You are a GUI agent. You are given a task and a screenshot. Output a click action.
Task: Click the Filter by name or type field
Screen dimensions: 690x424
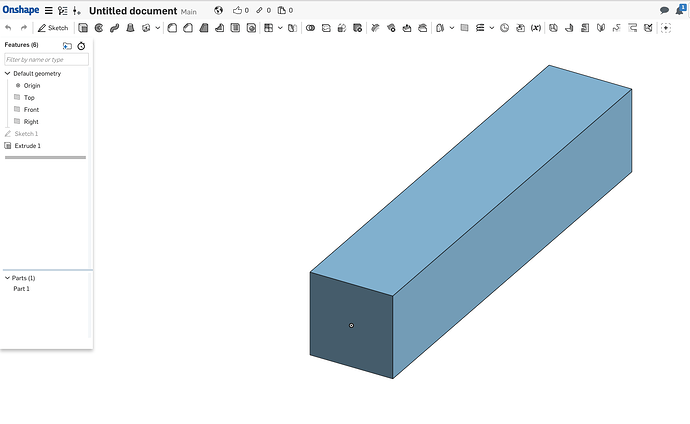click(46, 59)
